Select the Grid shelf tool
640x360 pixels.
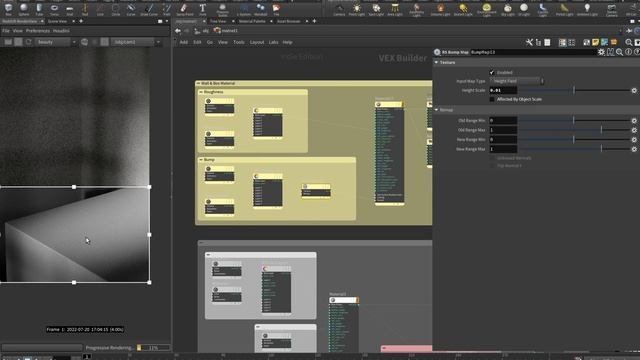pyautogui.click(x=69, y=9)
